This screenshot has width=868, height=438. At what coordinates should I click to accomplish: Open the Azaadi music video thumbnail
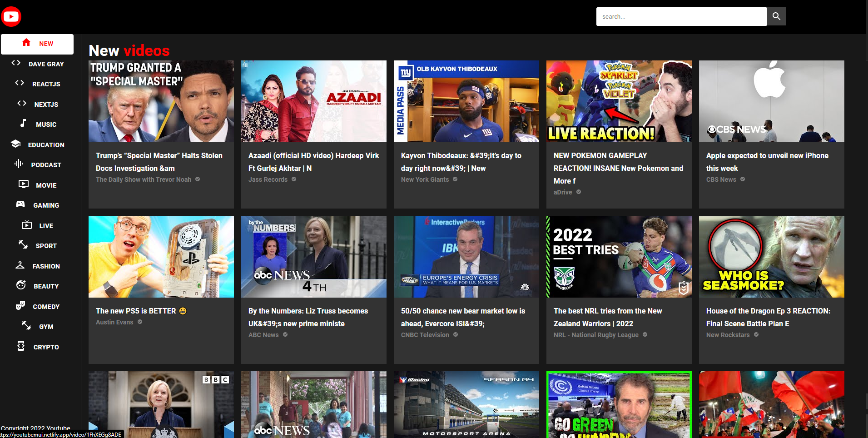pos(314,101)
